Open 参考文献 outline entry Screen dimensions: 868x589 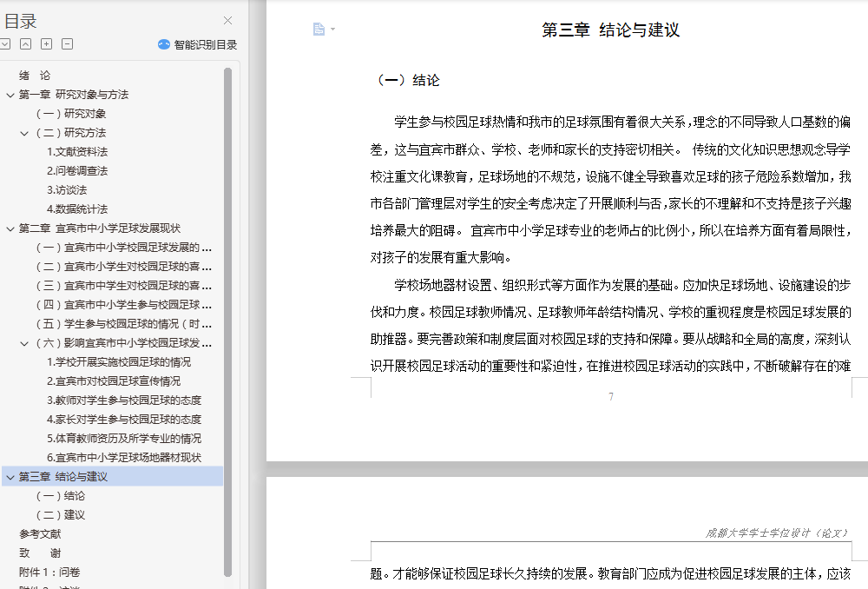(40, 534)
